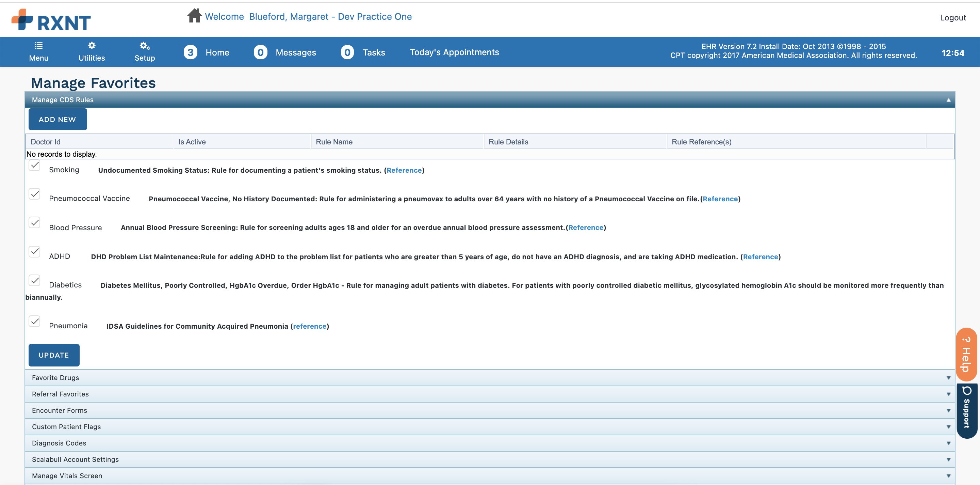Image resolution: width=980 pixels, height=485 pixels.
Task: Click the ADD NEW button
Action: point(58,119)
